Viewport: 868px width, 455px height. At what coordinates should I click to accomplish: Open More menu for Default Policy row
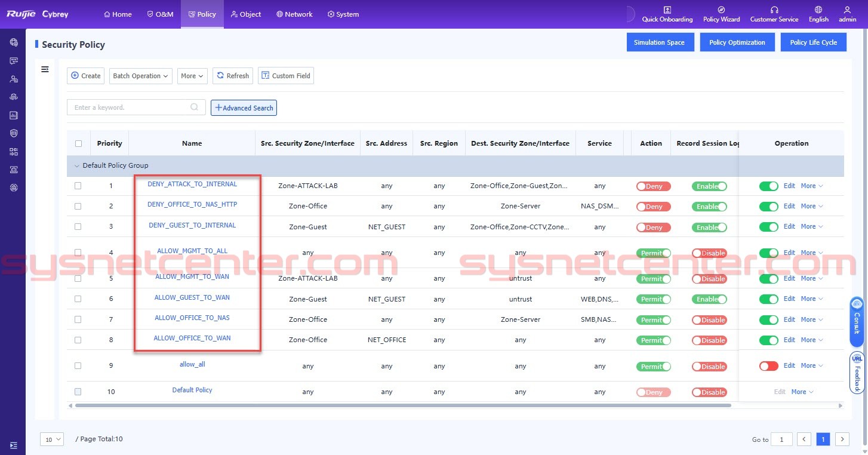802,392
